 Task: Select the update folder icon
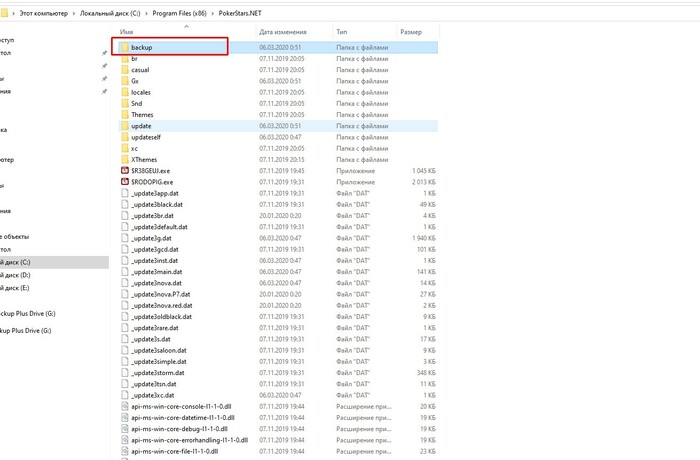125,126
